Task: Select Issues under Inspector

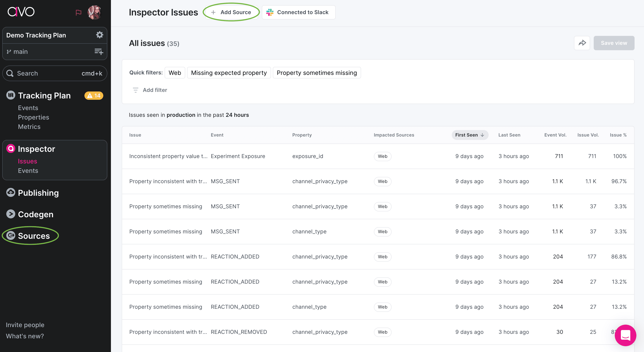Action: [27, 161]
